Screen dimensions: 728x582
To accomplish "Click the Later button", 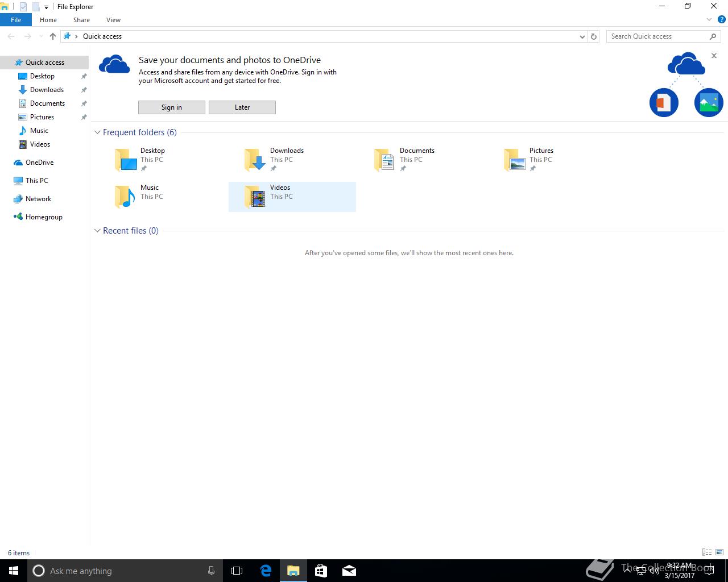I will (x=242, y=107).
